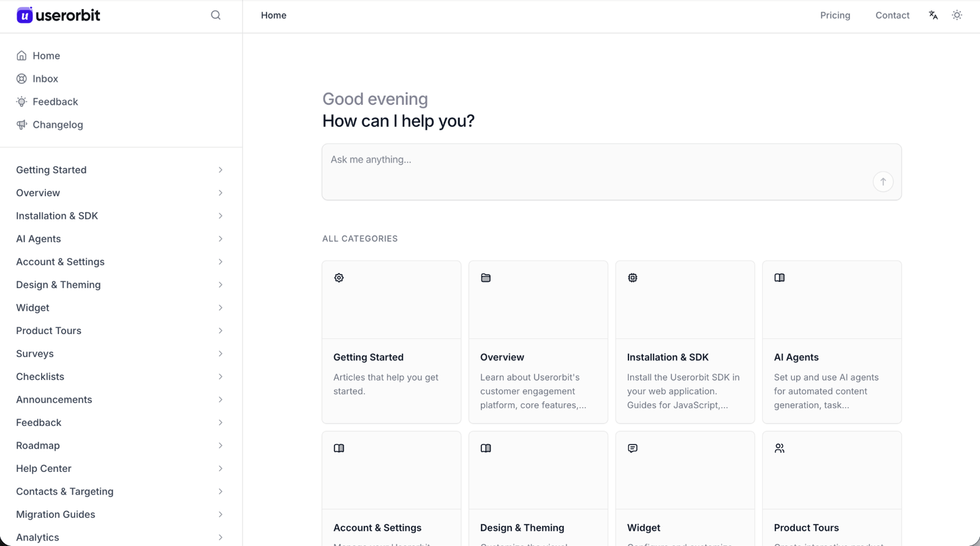980x546 pixels.
Task: Focus the Ask me anything input
Action: tap(611, 172)
